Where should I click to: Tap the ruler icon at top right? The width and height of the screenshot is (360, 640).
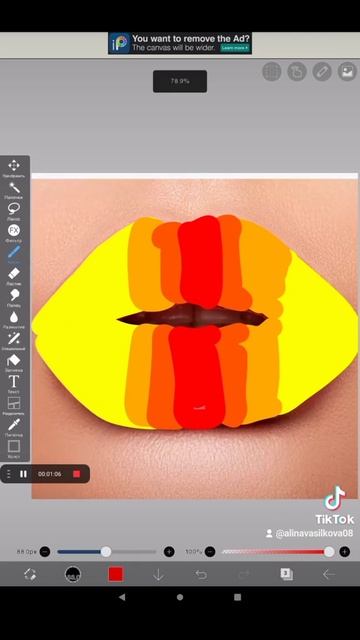click(322, 71)
